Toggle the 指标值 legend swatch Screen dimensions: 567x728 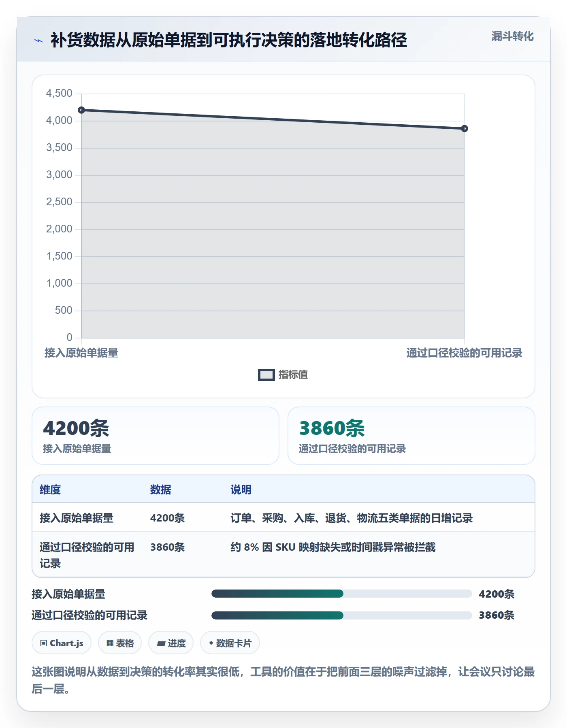(x=266, y=375)
